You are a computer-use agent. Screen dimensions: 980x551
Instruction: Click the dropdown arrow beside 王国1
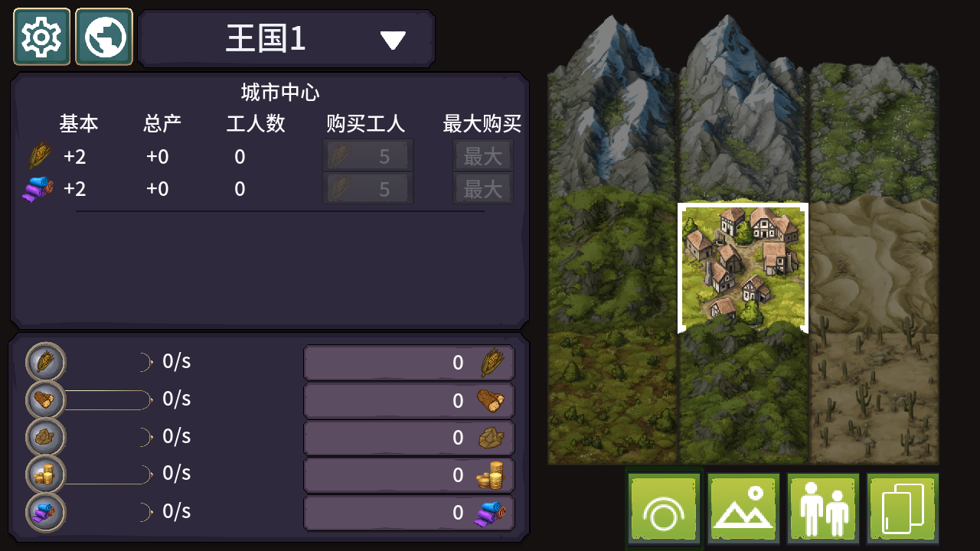click(x=393, y=40)
